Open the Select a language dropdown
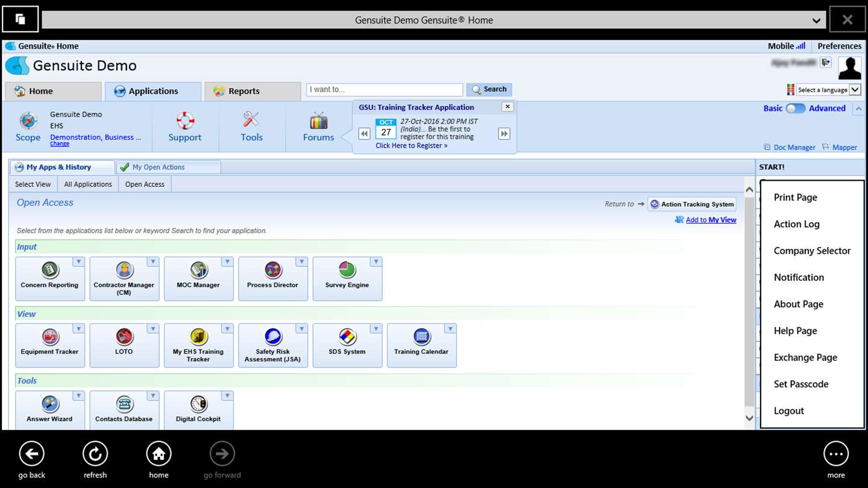This screenshot has height=488, width=868. pyautogui.click(x=829, y=90)
